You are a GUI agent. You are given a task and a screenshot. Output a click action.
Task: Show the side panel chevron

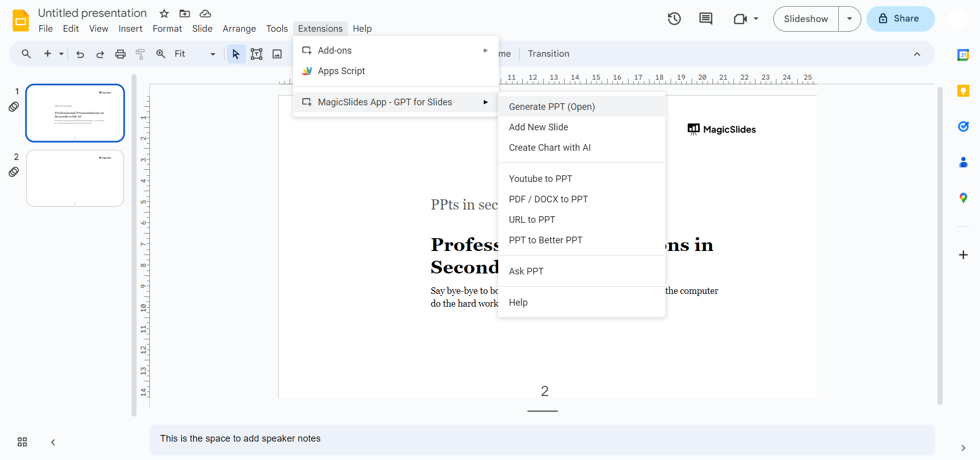(963, 448)
